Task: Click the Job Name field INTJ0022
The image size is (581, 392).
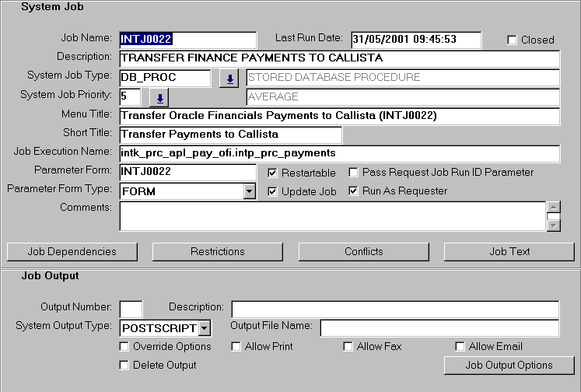Action: coord(187,40)
